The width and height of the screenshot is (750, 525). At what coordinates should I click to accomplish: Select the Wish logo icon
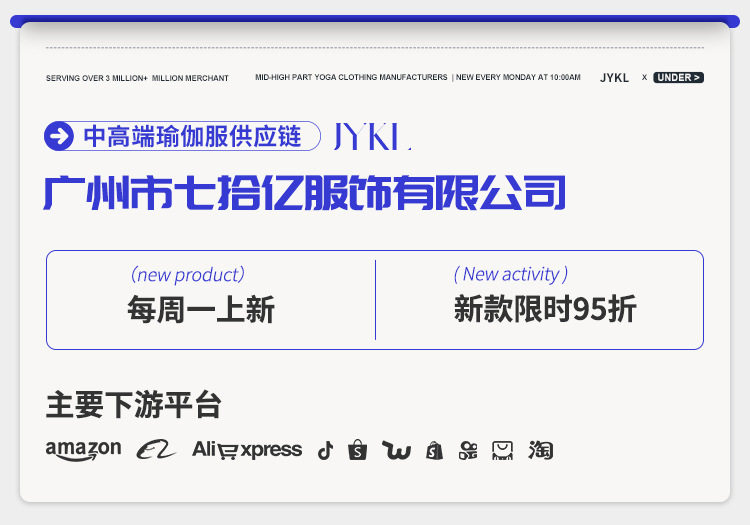(x=397, y=450)
